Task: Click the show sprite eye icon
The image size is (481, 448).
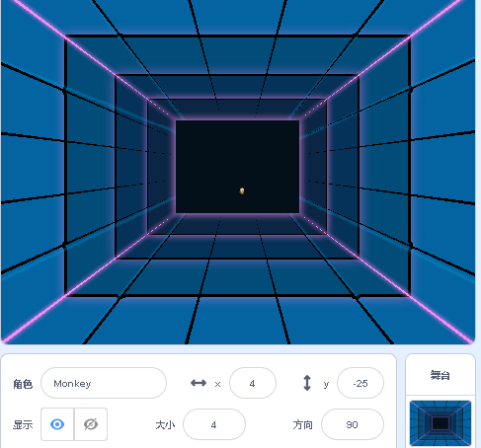Action: 57,424
